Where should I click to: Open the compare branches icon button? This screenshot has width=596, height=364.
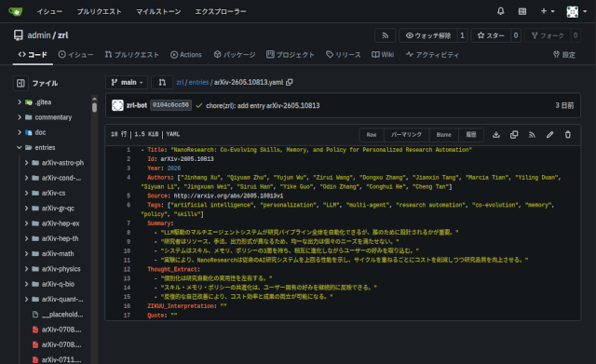(x=162, y=82)
